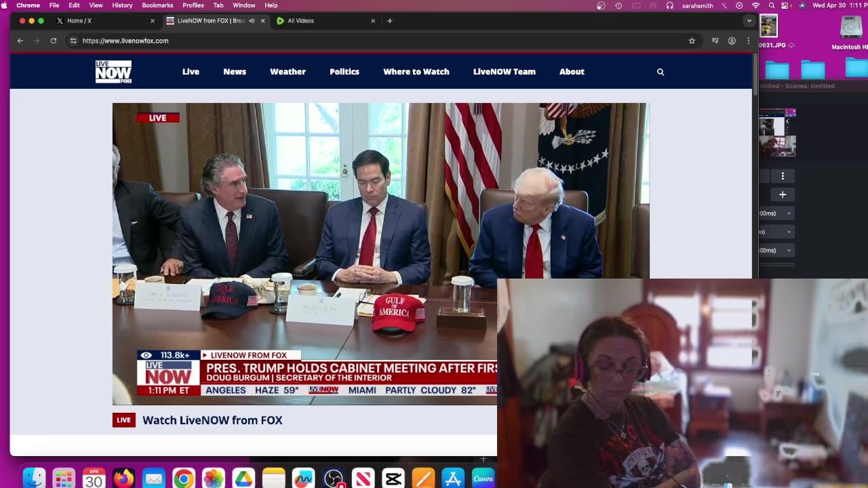Viewport: 868px width, 488px height.
Task: Open the Chrome profile avatar icon
Action: coord(732,41)
